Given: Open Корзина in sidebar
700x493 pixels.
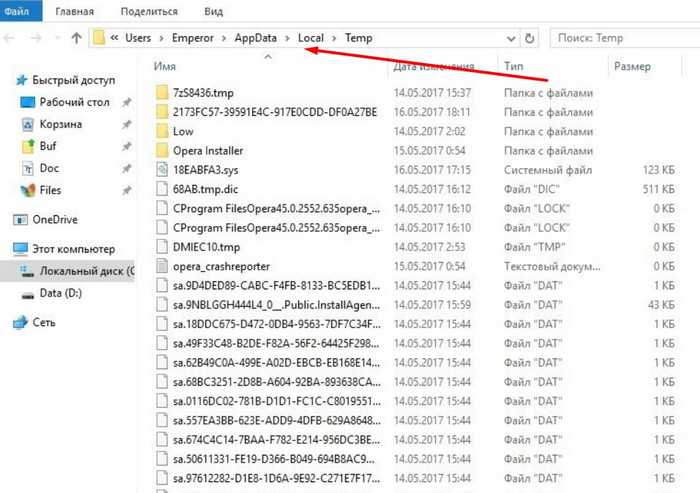Looking at the screenshot, I should [61, 124].
